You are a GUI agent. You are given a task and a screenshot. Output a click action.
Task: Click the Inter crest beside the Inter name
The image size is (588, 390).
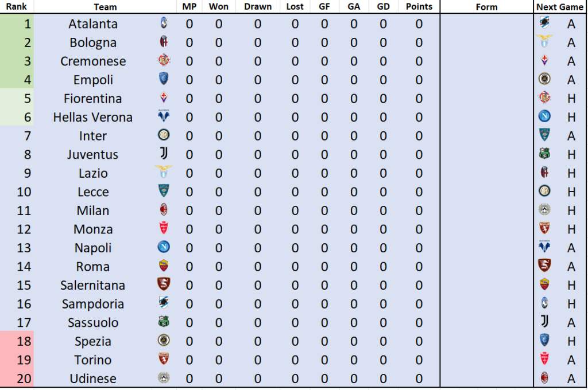click(164, 135)
